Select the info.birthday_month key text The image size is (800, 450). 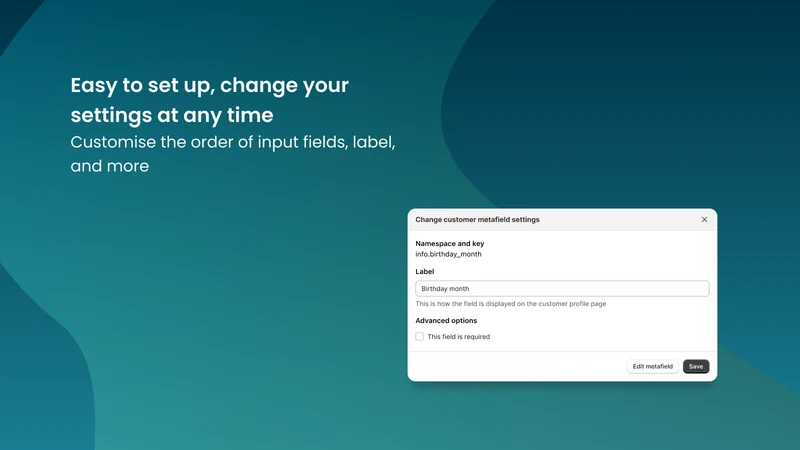448,254
